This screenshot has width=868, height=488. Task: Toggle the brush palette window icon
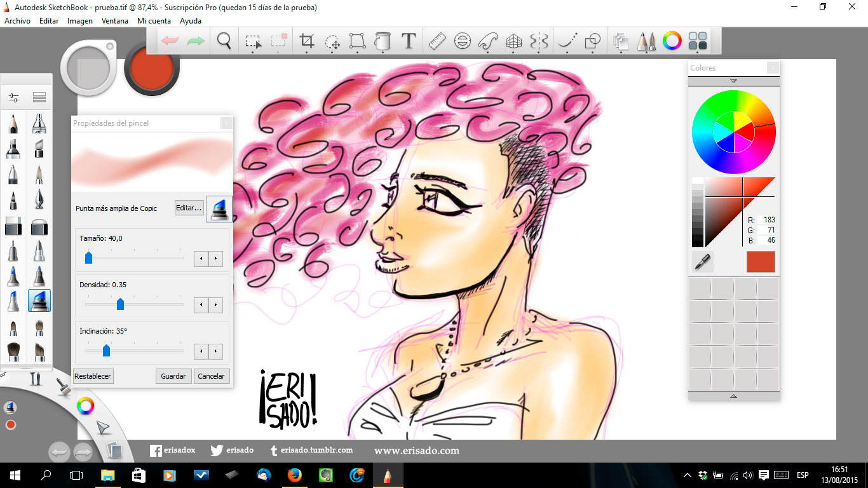(x=646, y=42)
